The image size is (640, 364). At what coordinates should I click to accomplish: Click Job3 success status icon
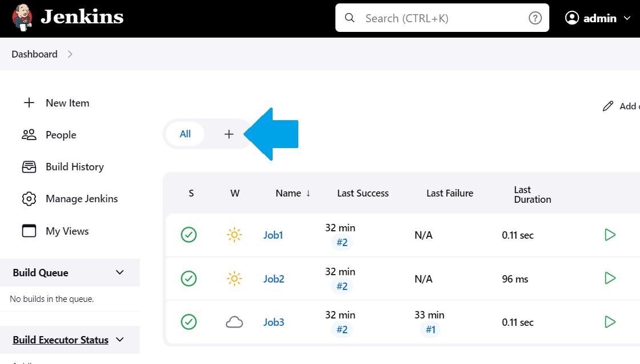pyautogui.click(x=189, y=322)
